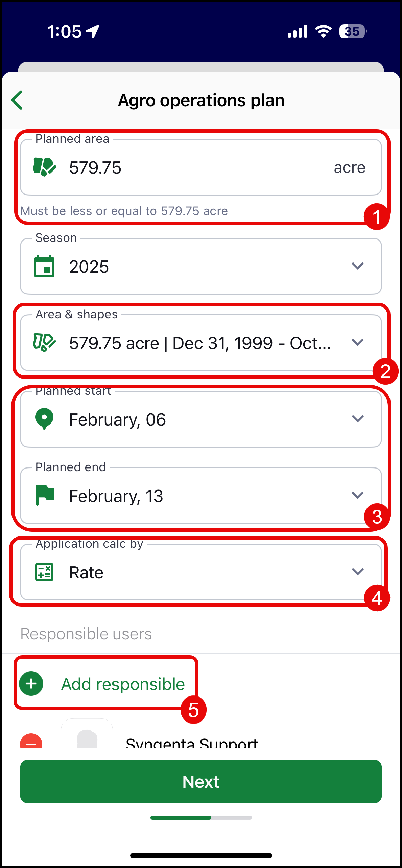Tap the Area & shapes field icon

pyautogui.click(x=44, y=343)
